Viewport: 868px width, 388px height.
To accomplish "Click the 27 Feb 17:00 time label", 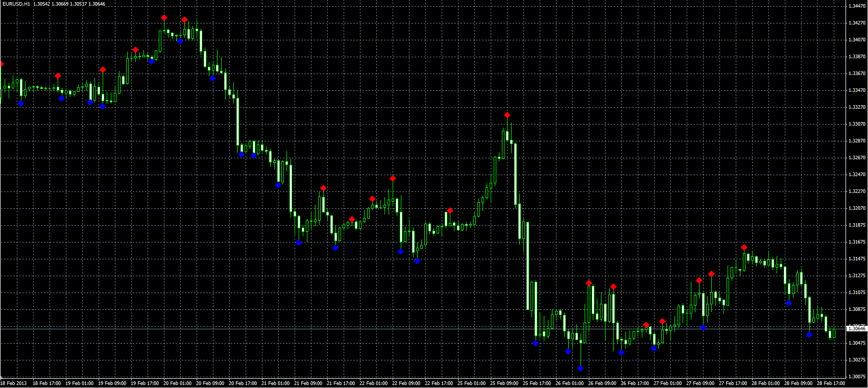I will pyautogui.click(x=733, y=383).
